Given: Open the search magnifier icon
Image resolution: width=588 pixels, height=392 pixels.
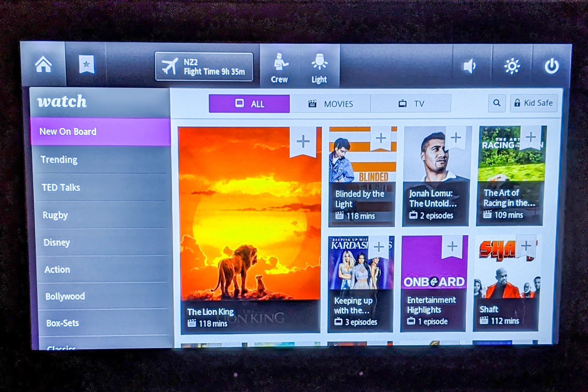Looking at the screenshot, I should pyautogui.click(x=496, y=103).
